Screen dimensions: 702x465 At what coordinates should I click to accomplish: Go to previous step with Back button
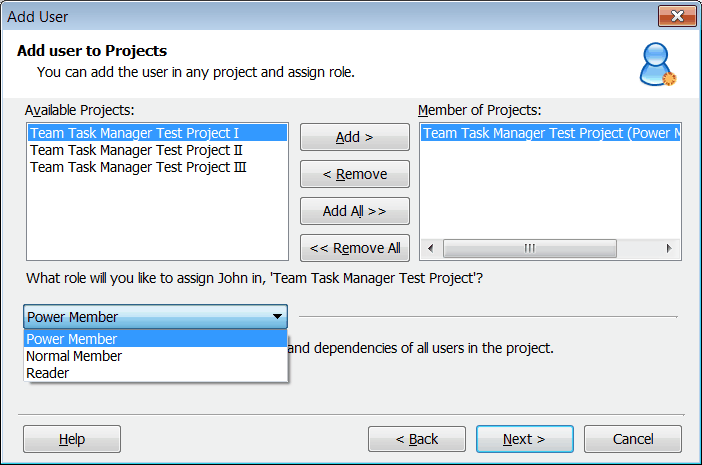pyautogui.click(x=417, y=439)
